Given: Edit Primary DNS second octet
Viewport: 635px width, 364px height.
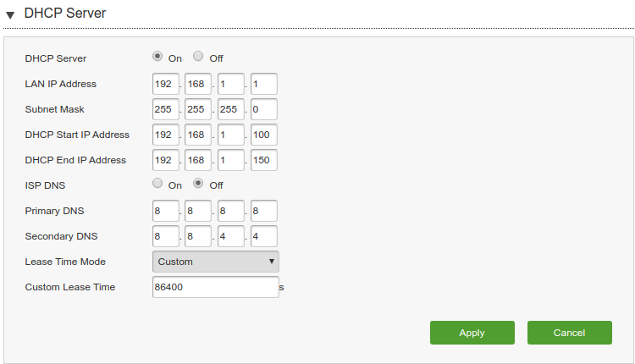Looking at the screenshot, I should tap(198, 211).
